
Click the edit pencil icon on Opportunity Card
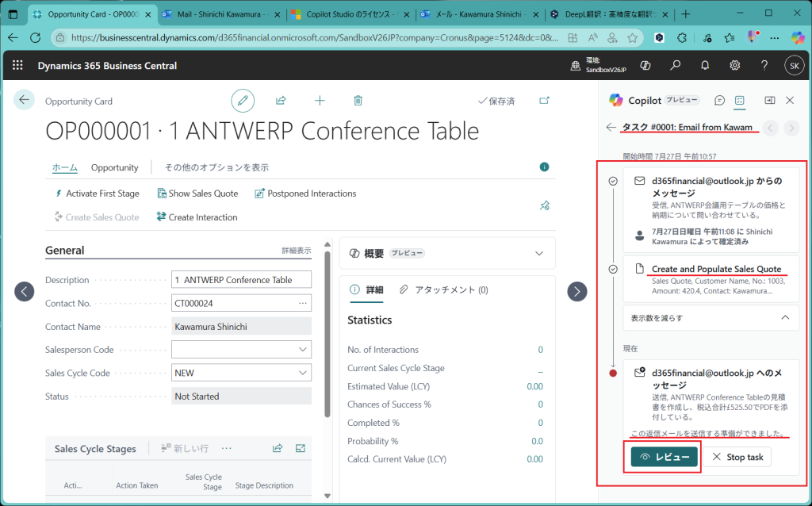[243, 101]
